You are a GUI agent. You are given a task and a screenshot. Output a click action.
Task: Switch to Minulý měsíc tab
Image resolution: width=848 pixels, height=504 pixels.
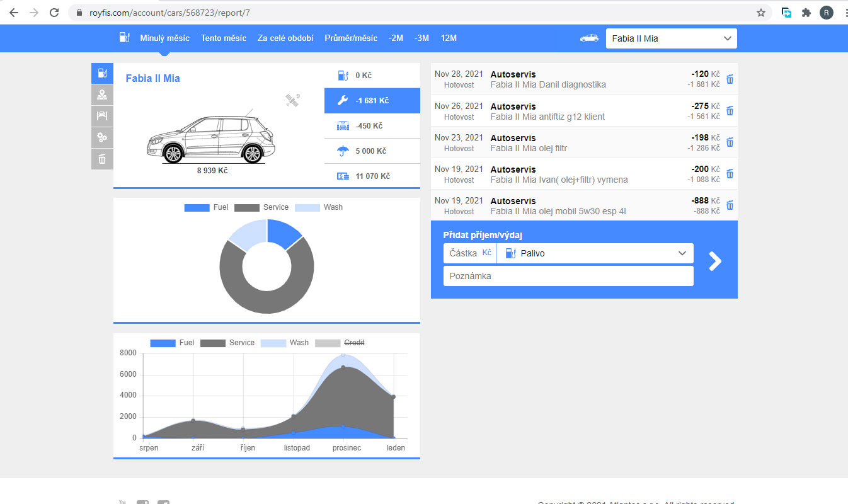pyautogui.click(x=164, y=38)
